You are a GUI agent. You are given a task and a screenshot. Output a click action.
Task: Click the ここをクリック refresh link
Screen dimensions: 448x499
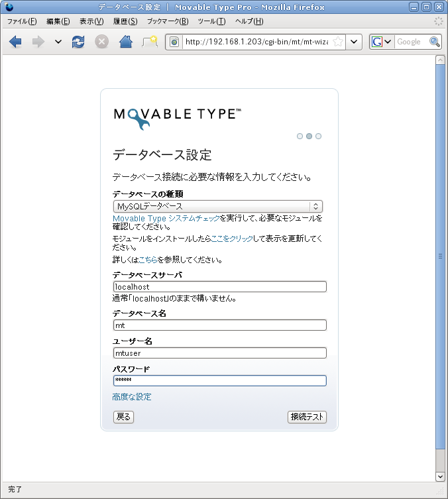(232, 239)
